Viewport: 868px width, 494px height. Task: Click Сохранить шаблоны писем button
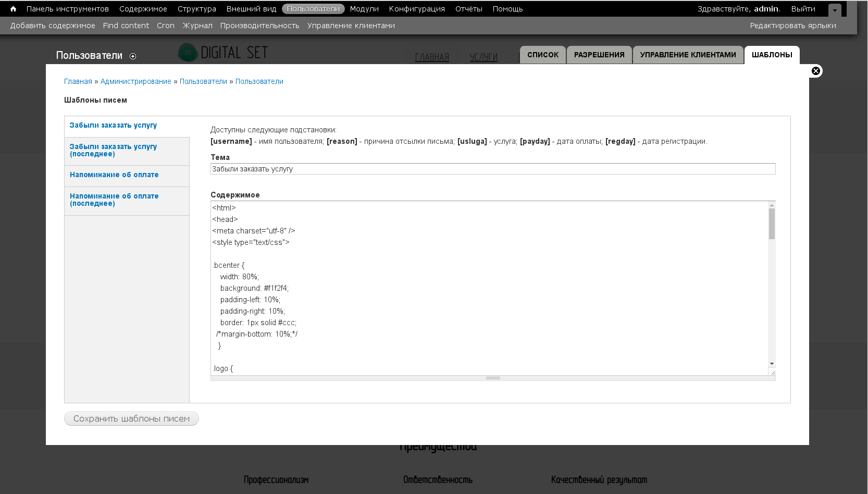point(131,418)
